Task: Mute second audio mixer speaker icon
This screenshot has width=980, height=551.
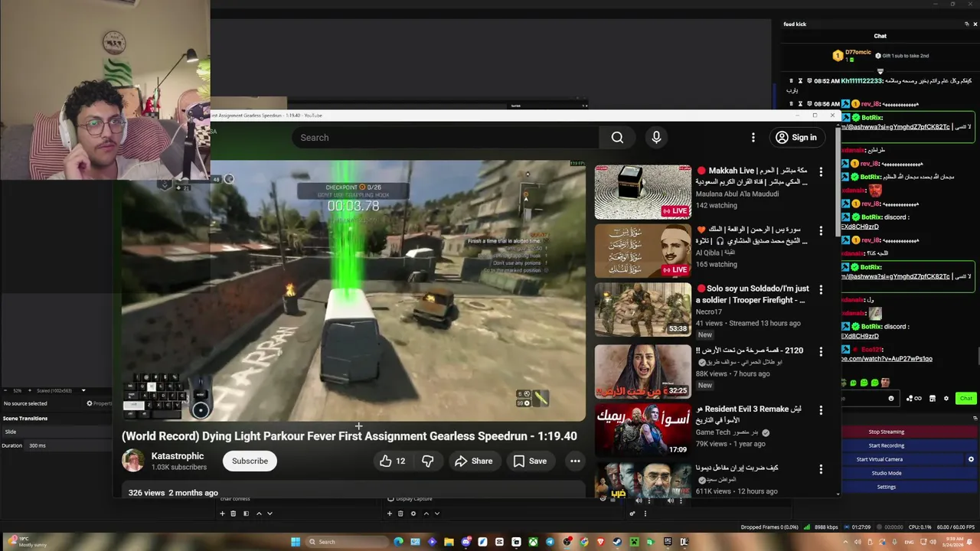Action: click(x=670, y=500)
